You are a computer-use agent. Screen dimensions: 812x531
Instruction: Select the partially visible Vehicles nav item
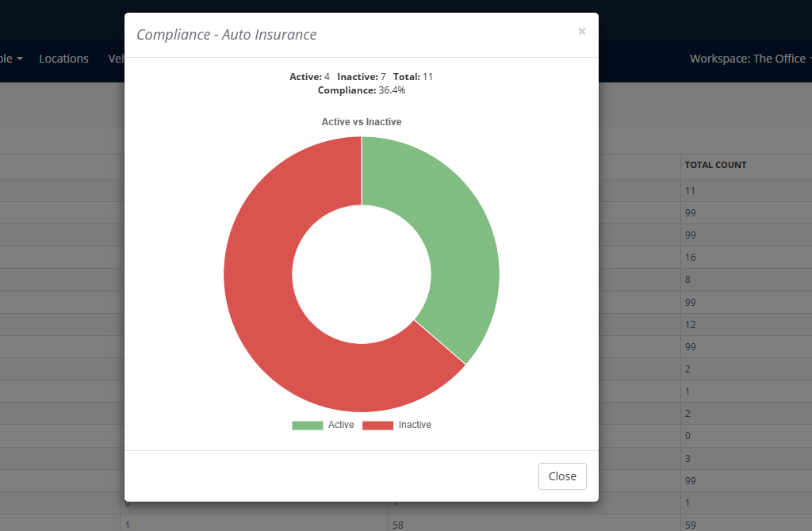pyautogui.click(x=116, y=59)
